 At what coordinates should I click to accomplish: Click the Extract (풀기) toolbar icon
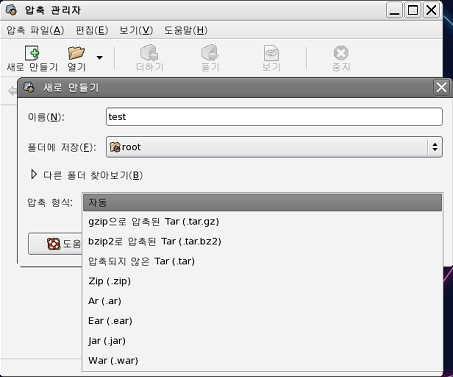(210, 53)
